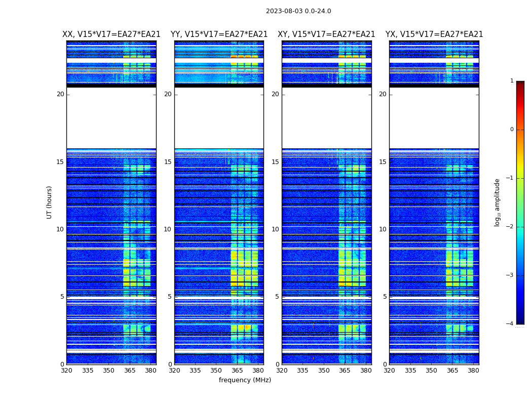Click the white data gap in the YX panel
Viewport: 532px width, 405px height.
(x=434, y=118)
